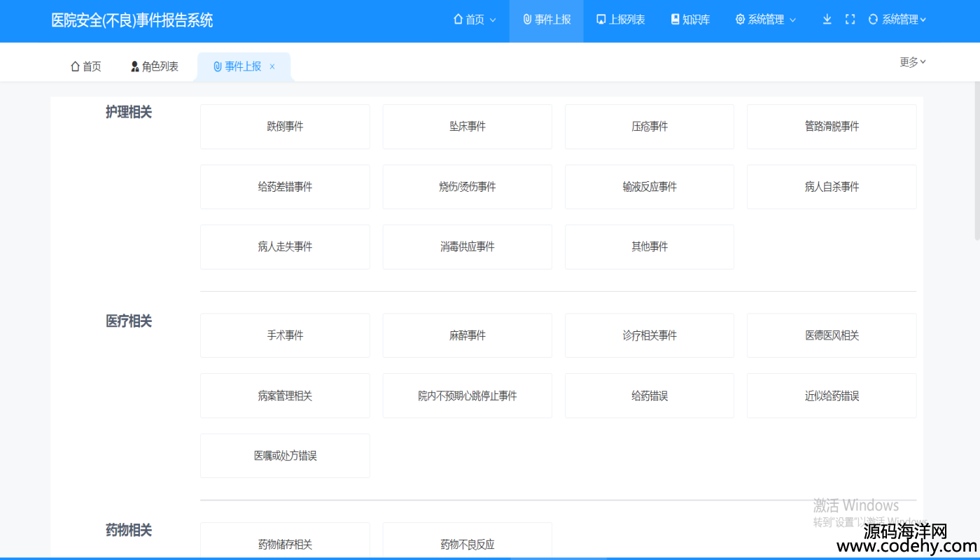980x560 pixels.
Task: Click the gear icon beside 系统管理 menu
Action: pos(740,20)
